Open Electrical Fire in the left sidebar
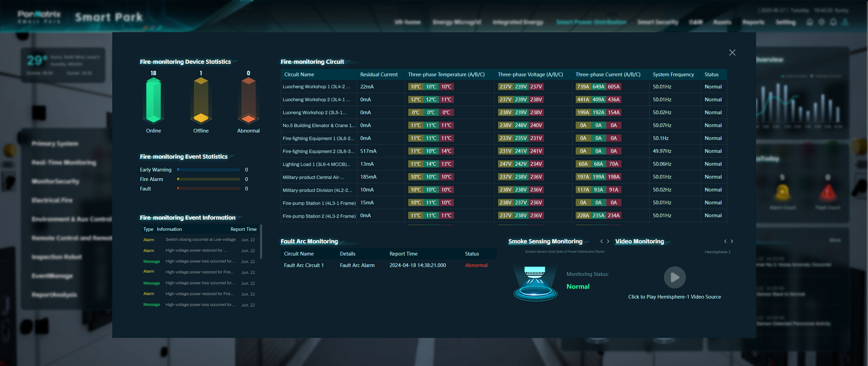 pos(52,200)
